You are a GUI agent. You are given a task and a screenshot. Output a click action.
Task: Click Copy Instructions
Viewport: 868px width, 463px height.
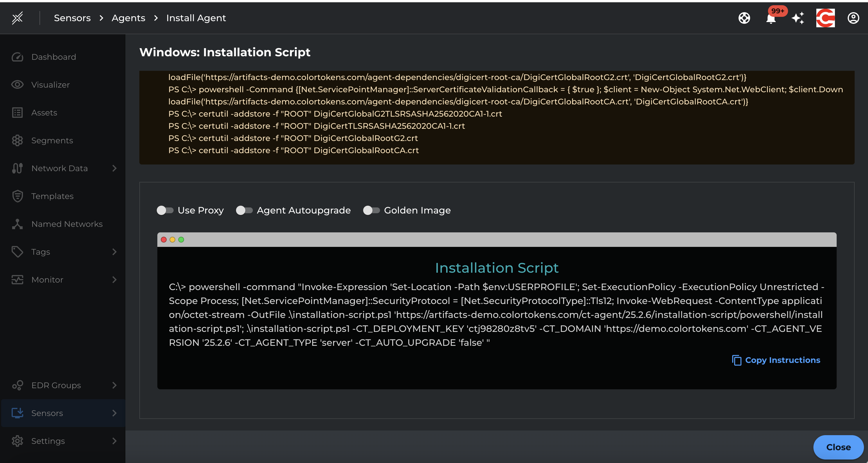click(776, 360)
